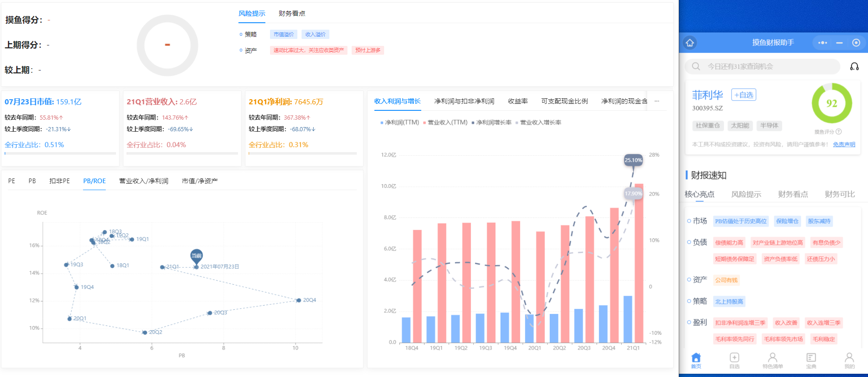
Task: Click the 净利润 全行业占比 0.31% progress bar
Action: click(302, 153)
